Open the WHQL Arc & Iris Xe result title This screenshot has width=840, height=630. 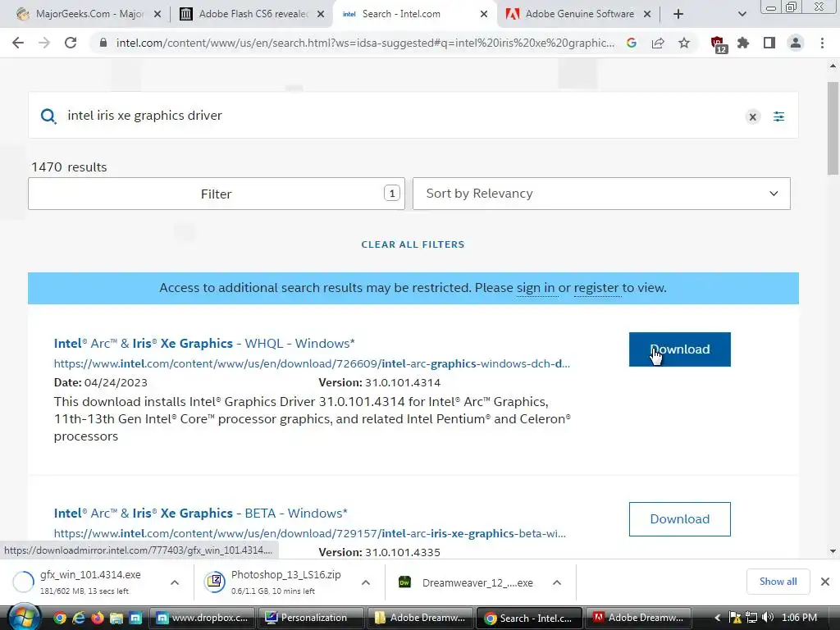(x=204, y=344)
